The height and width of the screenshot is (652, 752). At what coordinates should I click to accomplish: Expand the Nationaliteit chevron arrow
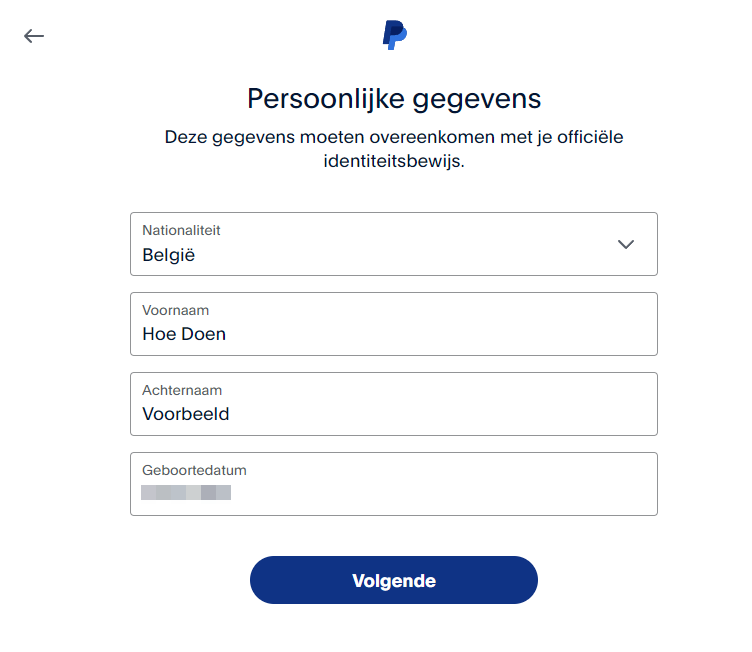click(x=625, y=244)
